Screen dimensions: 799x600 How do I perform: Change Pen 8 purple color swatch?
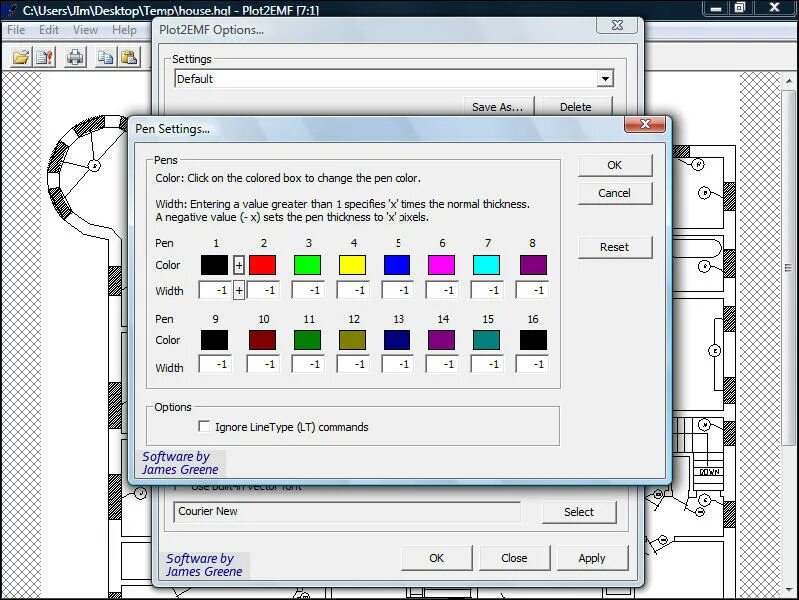coord(533,265)
